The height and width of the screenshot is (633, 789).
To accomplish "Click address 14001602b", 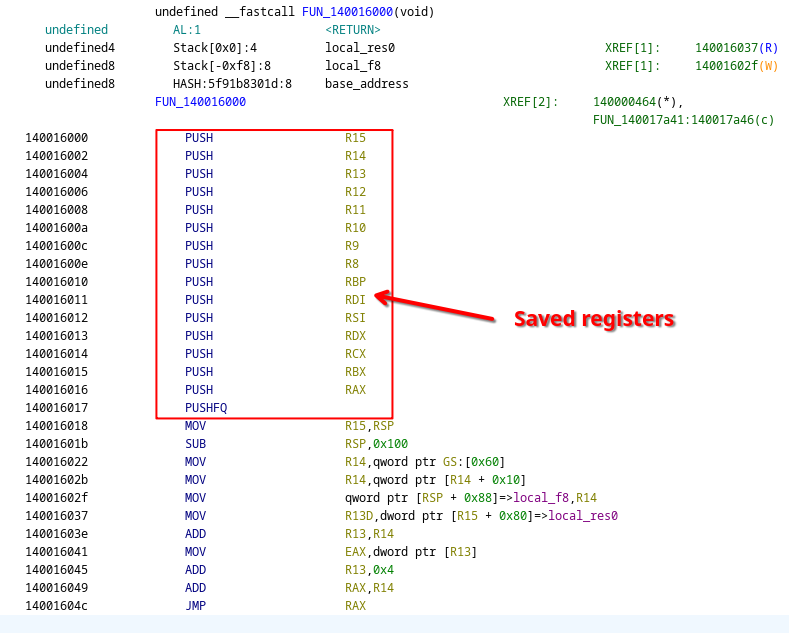I will tap(57, 480).
